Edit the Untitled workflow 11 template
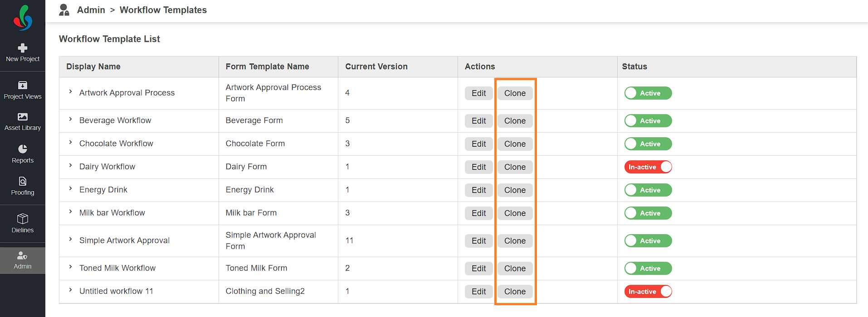Viewport: 868px width, 317px height. 478,292
